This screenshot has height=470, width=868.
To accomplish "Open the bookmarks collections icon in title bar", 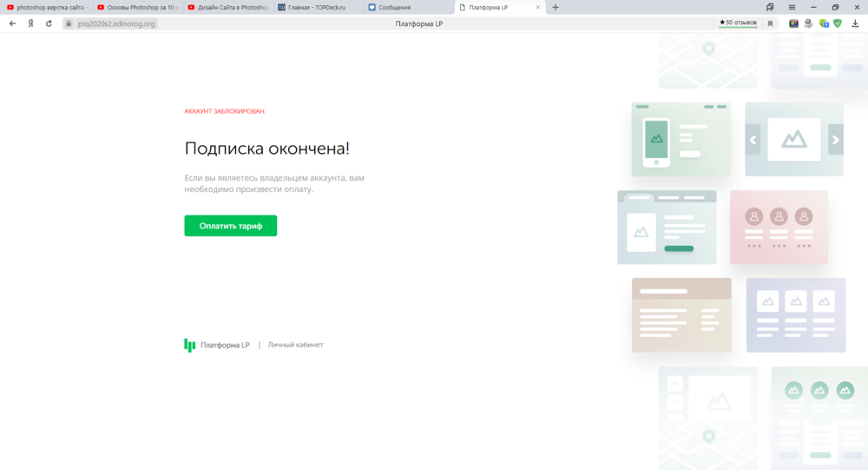I will click(x=770, y=7).
